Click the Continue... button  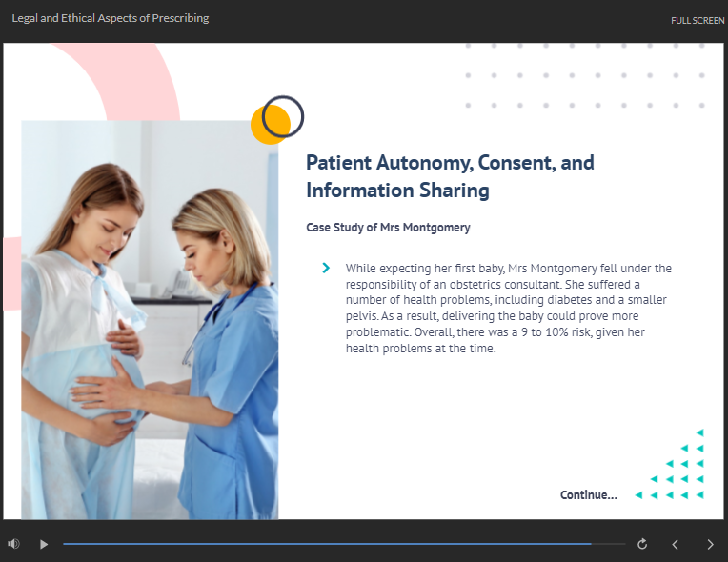588,494
